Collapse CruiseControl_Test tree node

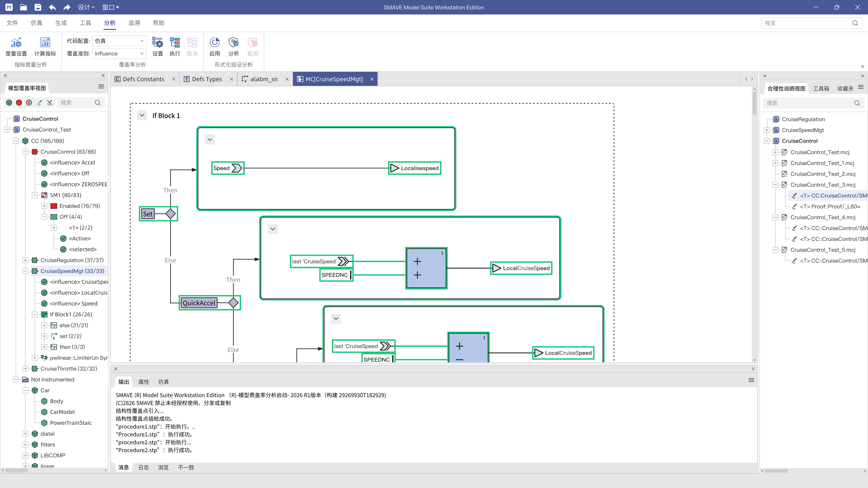pos(7,130)
